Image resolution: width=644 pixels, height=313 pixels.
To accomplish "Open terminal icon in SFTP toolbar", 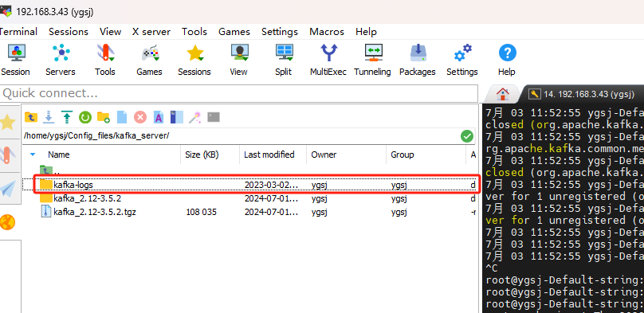I will 214,117.
